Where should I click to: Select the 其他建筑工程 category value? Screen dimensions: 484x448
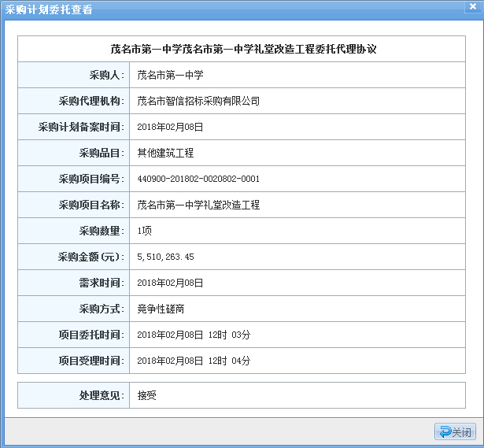[x=164, y=153]
